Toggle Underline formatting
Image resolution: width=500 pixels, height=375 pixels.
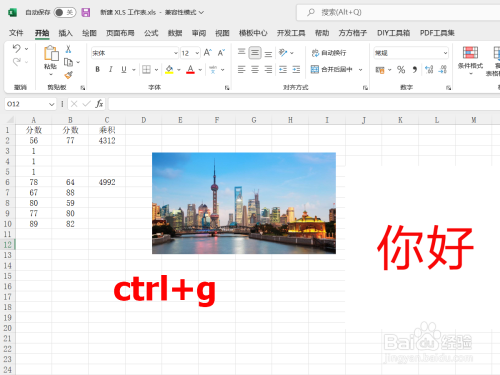(x=124, y=69)
